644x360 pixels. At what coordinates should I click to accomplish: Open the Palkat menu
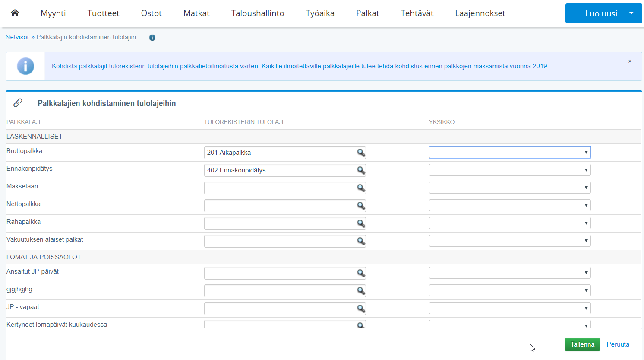click(367, 13)
